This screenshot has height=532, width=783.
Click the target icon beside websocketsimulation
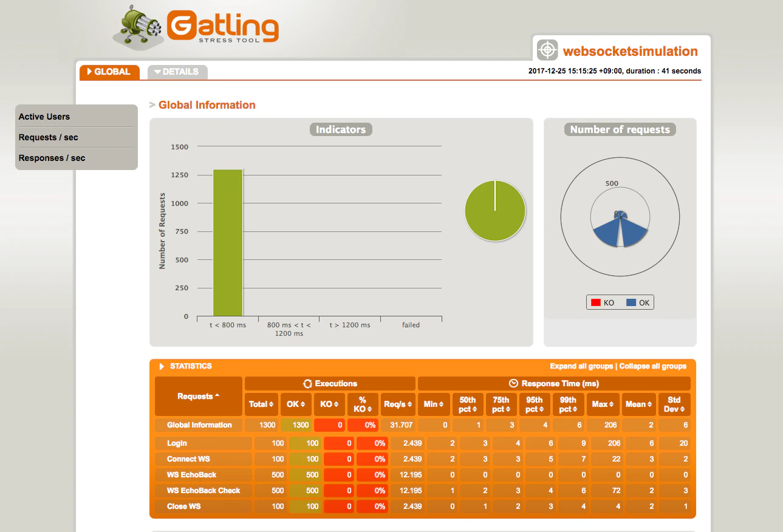click(547, 50)
